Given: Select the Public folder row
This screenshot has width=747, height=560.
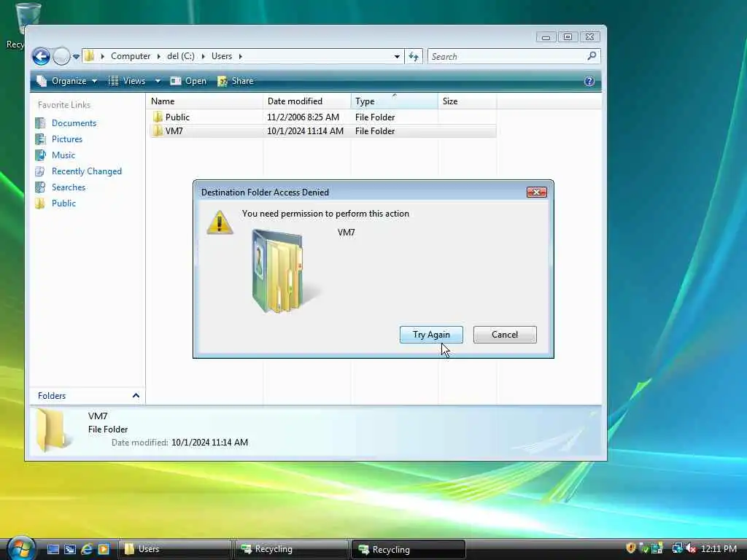Looking at the screenshot, I should coord(322,117).
